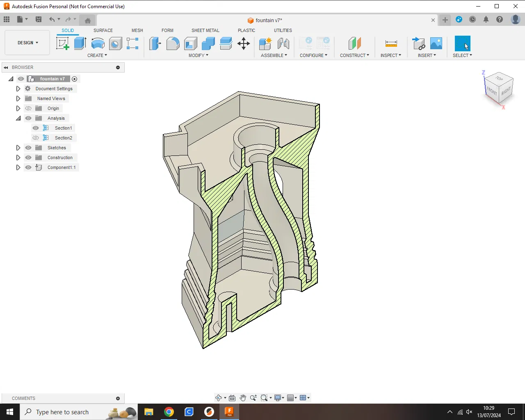This screenshot has height=420, width=525.
Task: Click the Offset Plane construct icon
Action: click(354, 43)
